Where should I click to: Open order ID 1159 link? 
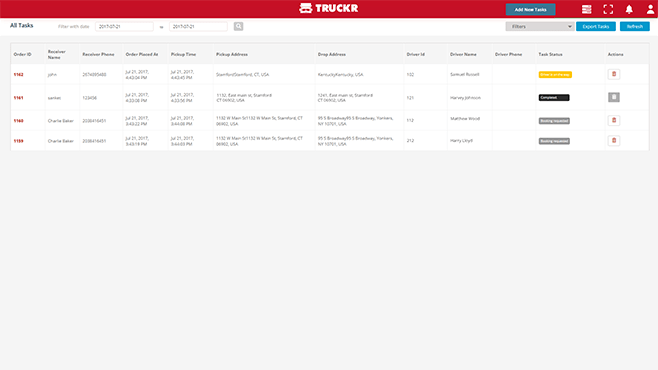point(18,141)
